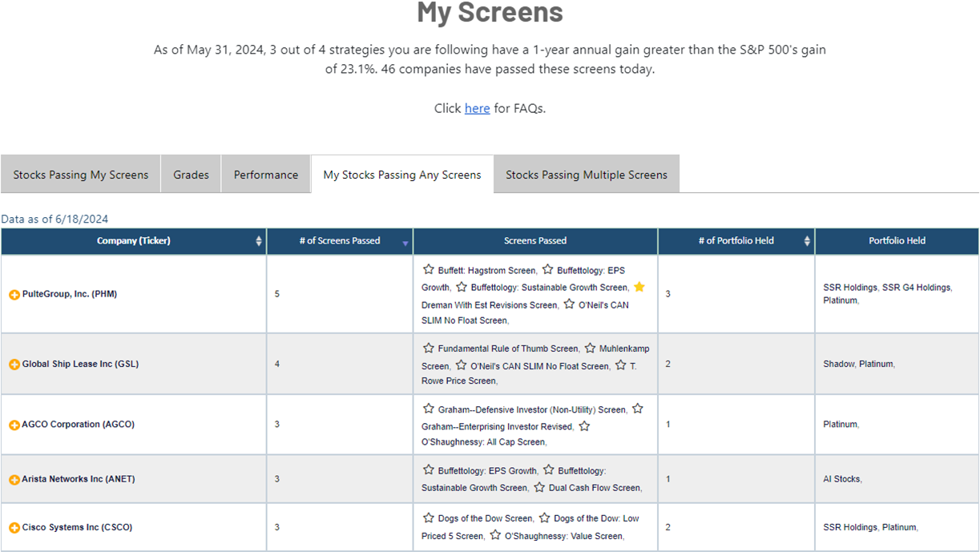Image resolution: width=980 pixels, height=552 pixels.
Task: Open the Performance tab
Action: [x=265, y=175]
